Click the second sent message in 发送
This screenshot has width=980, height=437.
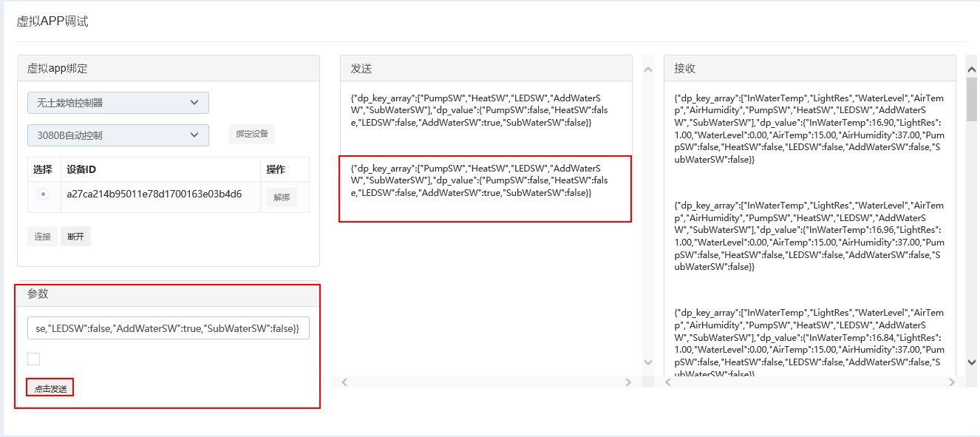pyautogui.click(x=485, y=181)
